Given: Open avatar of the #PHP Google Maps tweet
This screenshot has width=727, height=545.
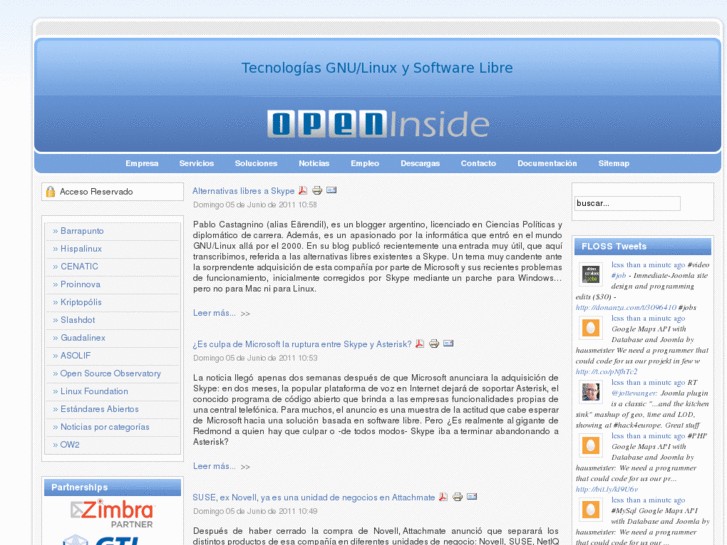Looking at the screenshot, I should (591, 446).
